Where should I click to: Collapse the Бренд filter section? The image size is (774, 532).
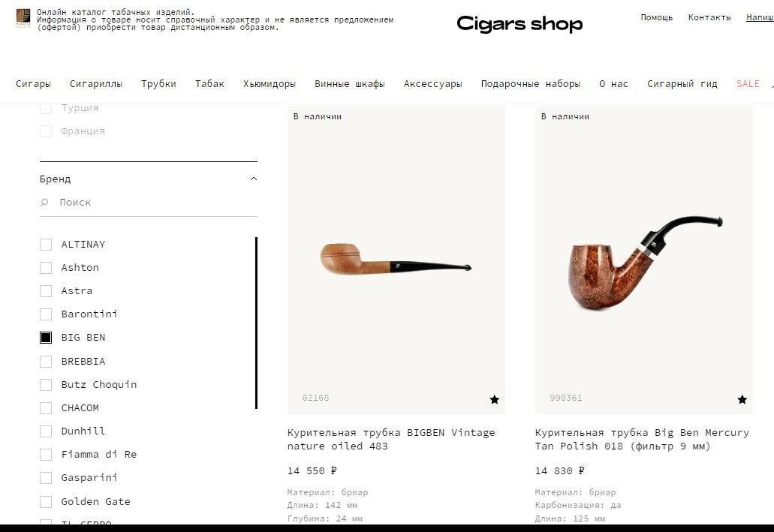tap(254, 179)
